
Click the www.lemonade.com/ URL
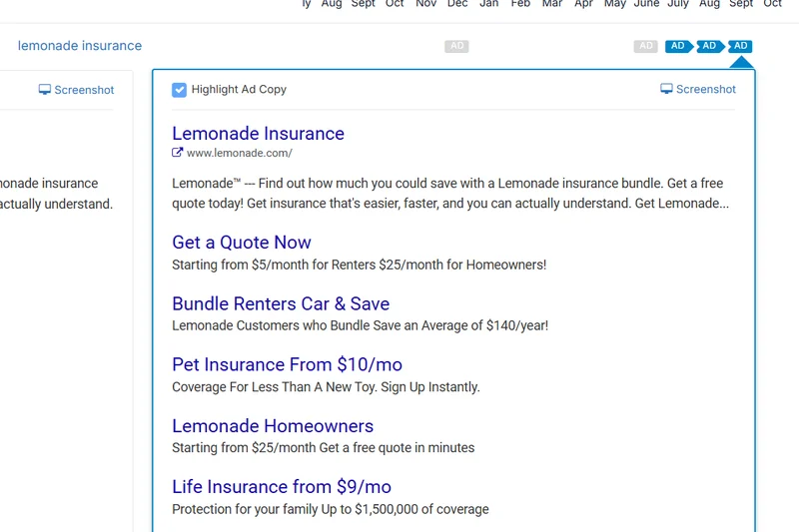point(240,153)
